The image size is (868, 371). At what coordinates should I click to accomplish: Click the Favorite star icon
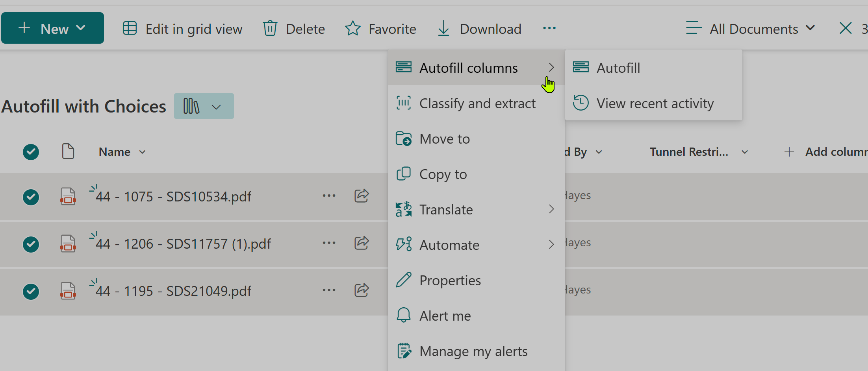pyautogui.click(x=353, y=28)
